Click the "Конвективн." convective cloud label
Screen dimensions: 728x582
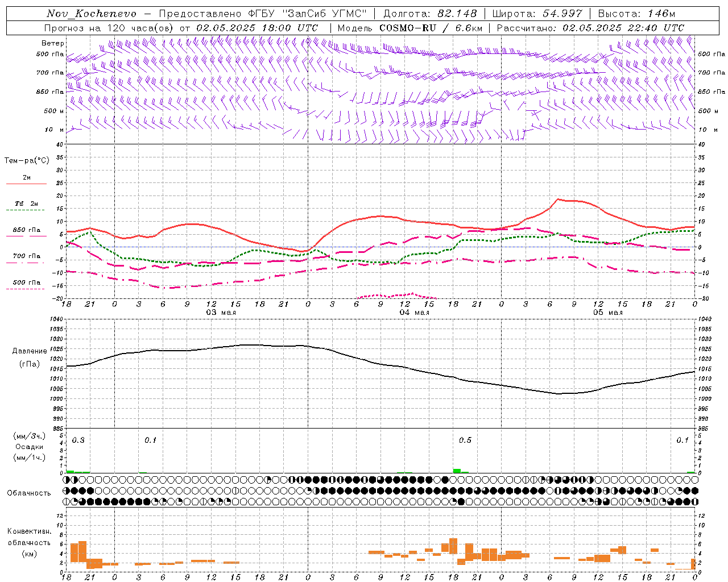pos(30,531)
